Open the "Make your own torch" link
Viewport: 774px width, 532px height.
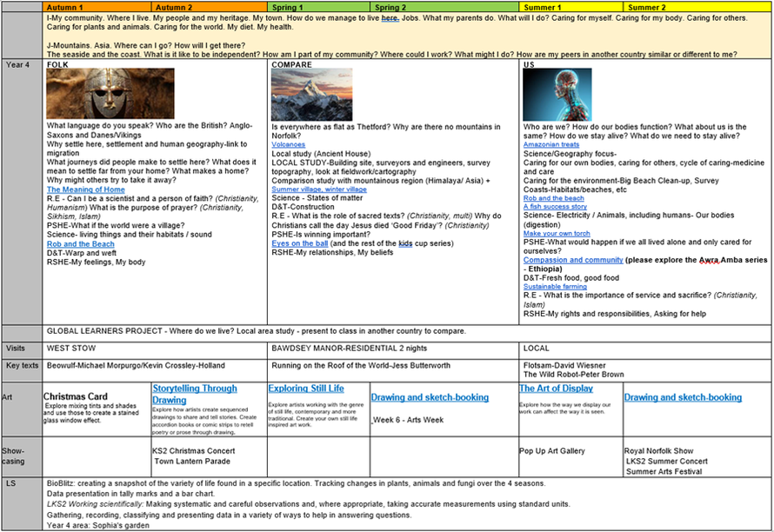(x=557, y=234)
